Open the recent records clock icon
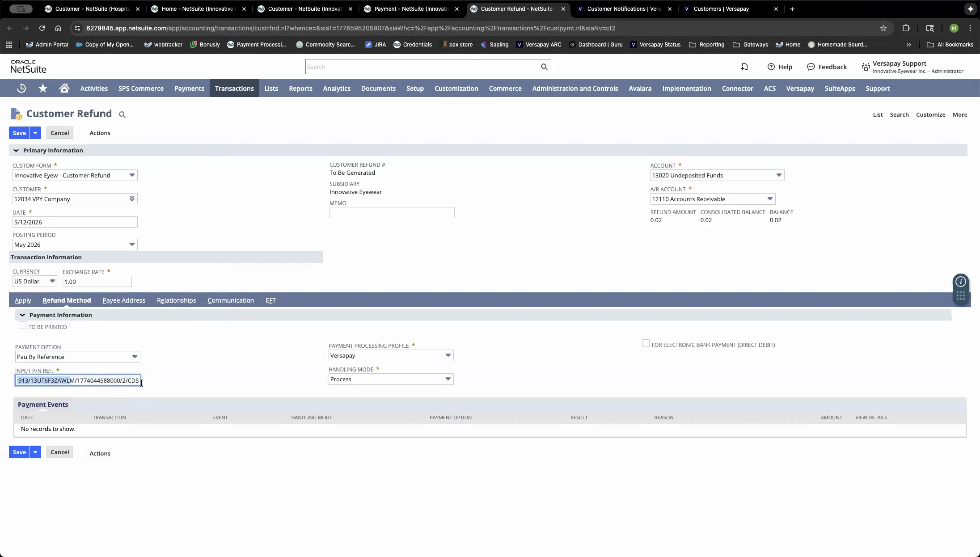Viewport: 980px width, 557px height. pos(21,89)
